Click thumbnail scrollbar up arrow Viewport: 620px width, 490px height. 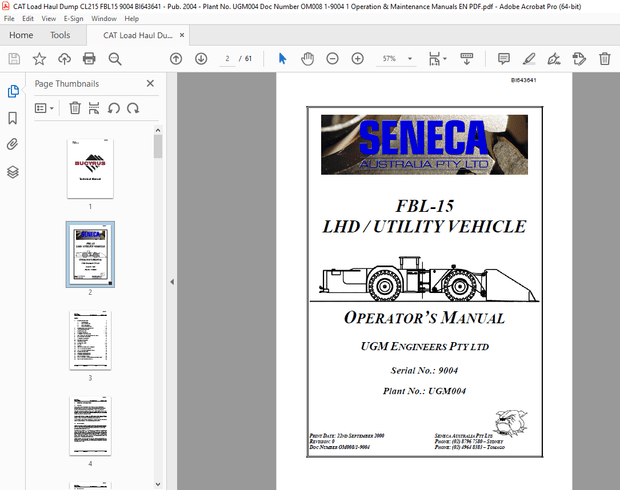[x=158, y=130]
